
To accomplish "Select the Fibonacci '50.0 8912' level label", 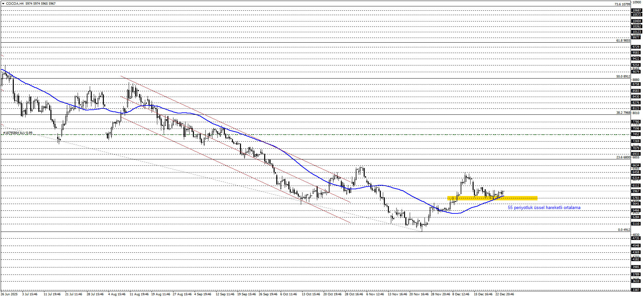I will [623, 77].
